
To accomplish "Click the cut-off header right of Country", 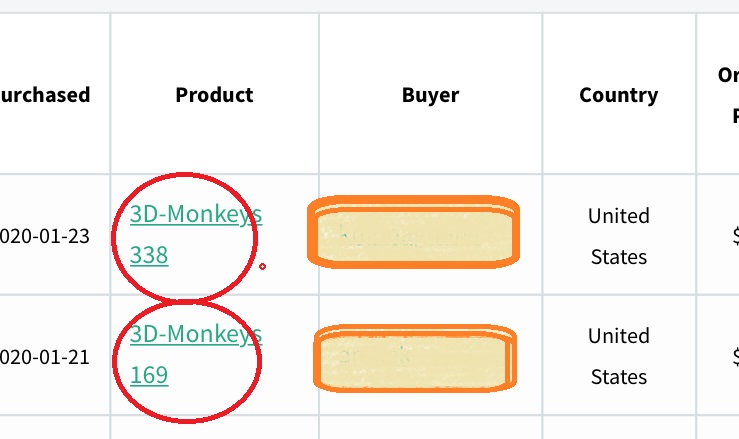I will pyautogui.click(x=726, y=94).
